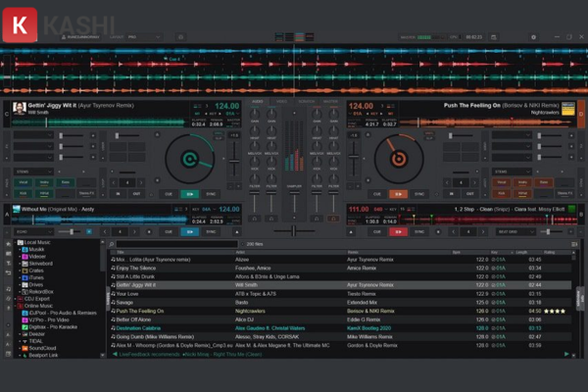Double the loop length on deck C

coord(141,182)
